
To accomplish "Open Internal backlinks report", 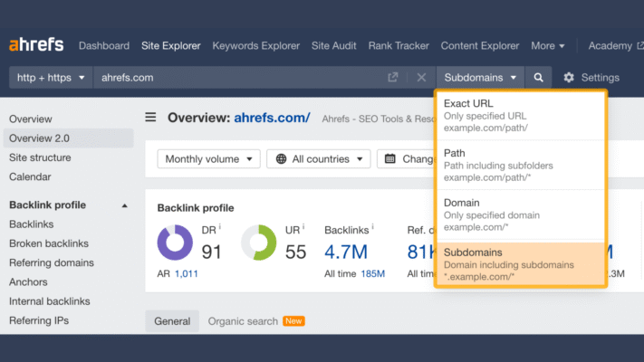I will (x=50, y=301).
